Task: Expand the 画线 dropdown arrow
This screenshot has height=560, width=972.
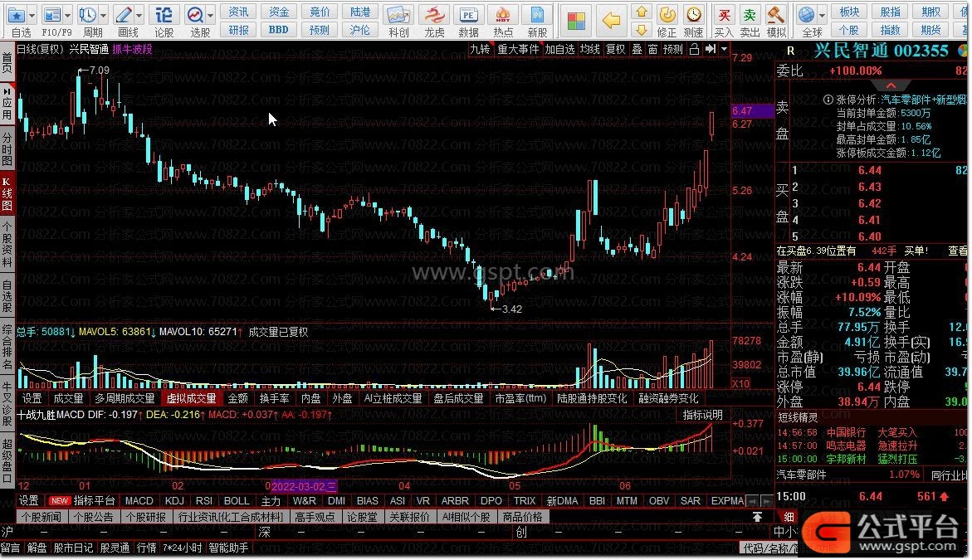Action: tap(139, 15)
